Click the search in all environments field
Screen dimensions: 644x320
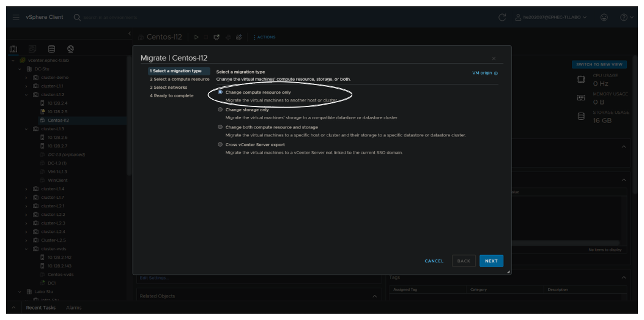click(x=110, y=17)
